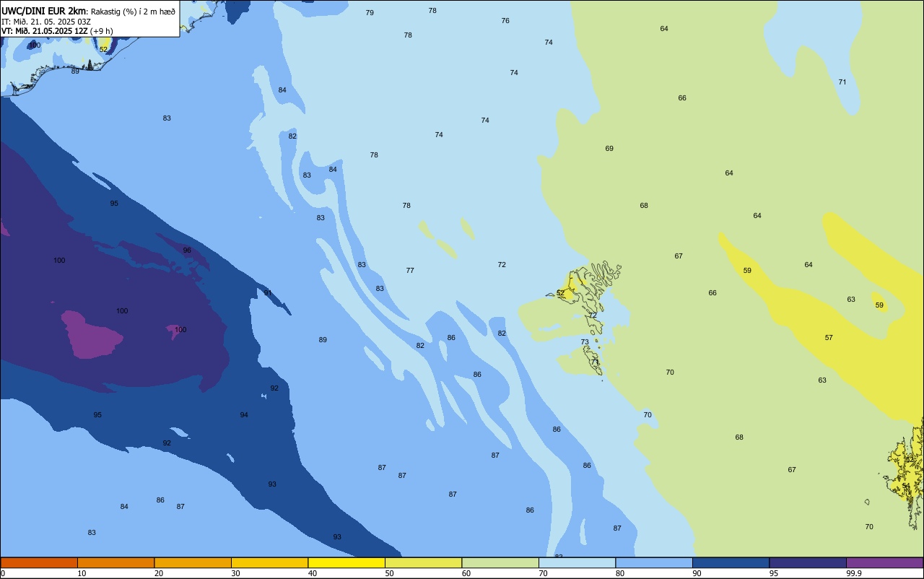Click the humidity value 76 on the map
Image resolution: width=924 pixels, height=579 pixels.
point(505,21)
